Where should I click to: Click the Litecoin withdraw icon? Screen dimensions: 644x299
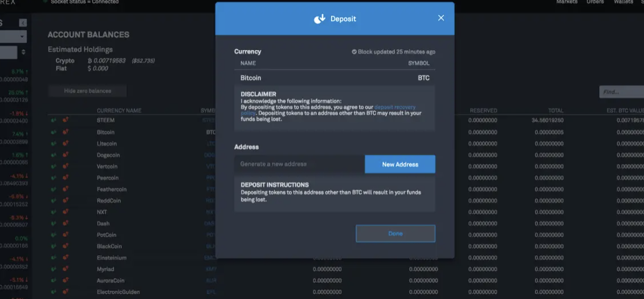pyautogui.click(x=65, y=144)
